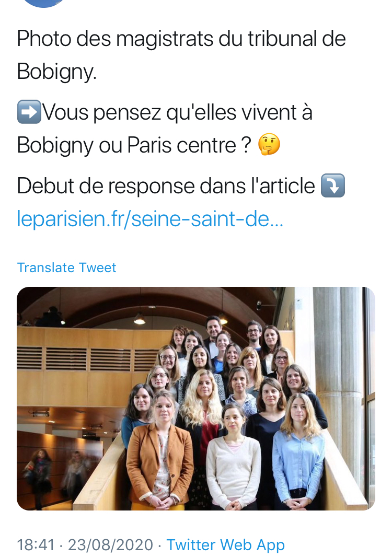Screen dimensions: 392x557
Task: Open the Twitter Web App source link
Action: pyautogui.click(x=226, y=545)
